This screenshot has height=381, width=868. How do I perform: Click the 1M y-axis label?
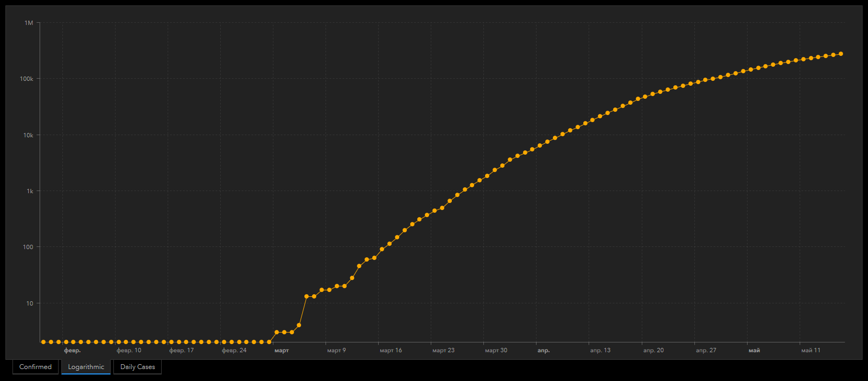tap(29, 23)
